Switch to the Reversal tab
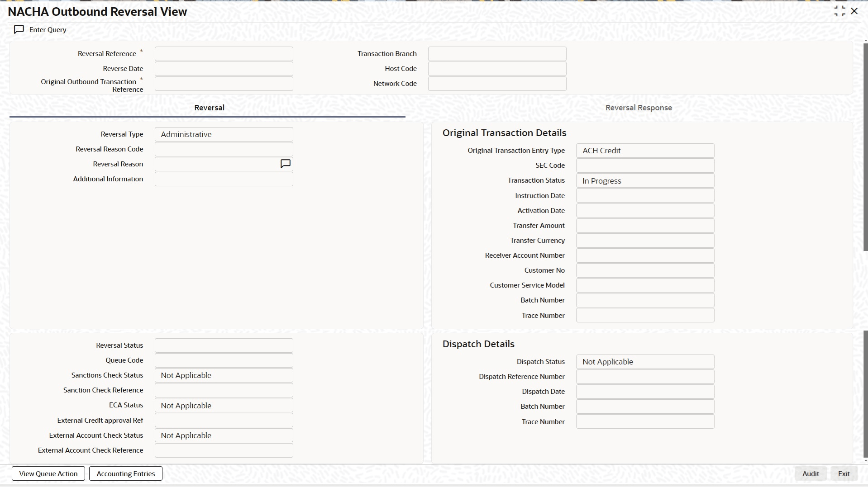 coord(209,108)
